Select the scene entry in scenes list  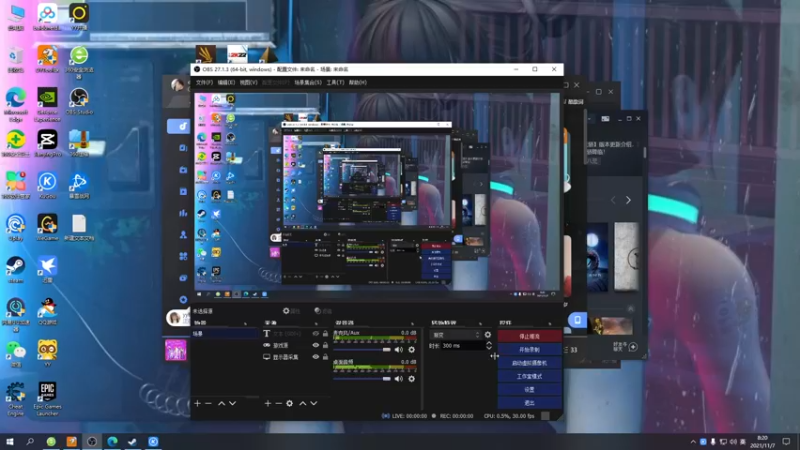[225, 334]
